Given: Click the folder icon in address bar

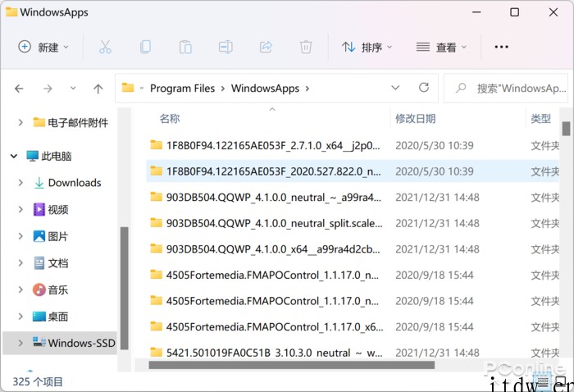Looking at the screenshot, I should click(x=128, y=88).
